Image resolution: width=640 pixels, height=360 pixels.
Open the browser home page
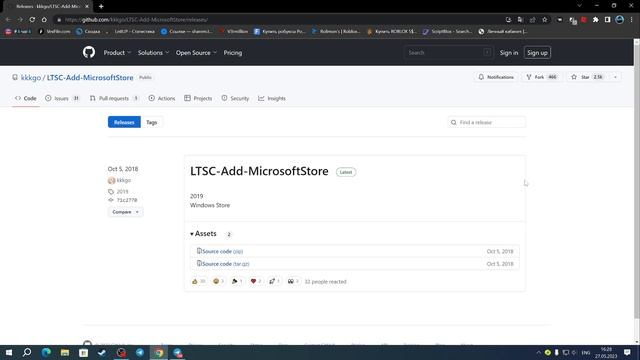tap(44, 20)
